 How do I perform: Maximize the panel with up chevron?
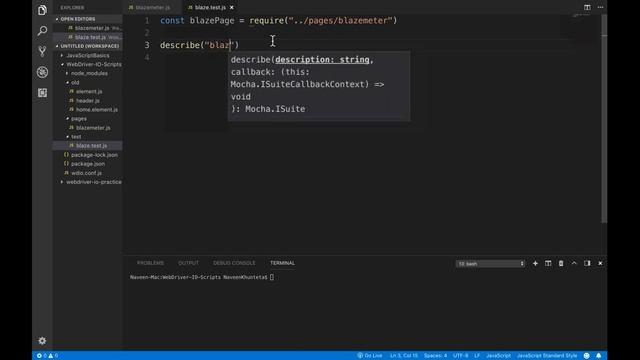coord(574,264)
